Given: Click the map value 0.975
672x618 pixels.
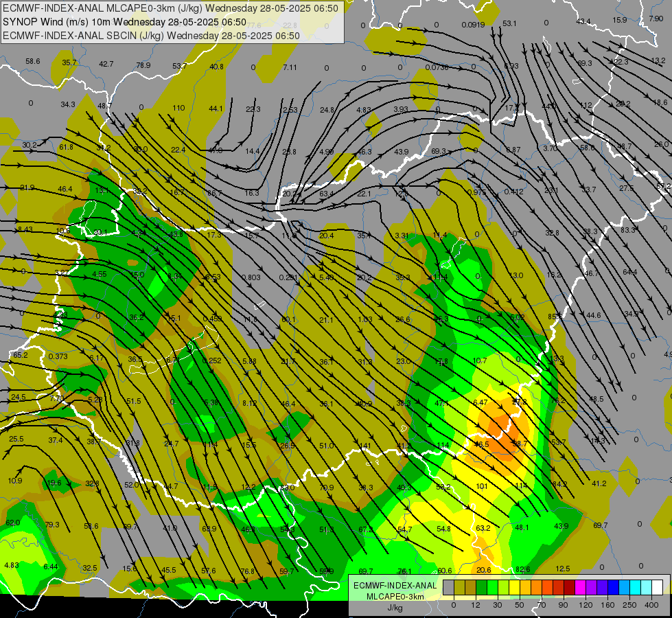Looking at the screenshot, I should 477,192.
